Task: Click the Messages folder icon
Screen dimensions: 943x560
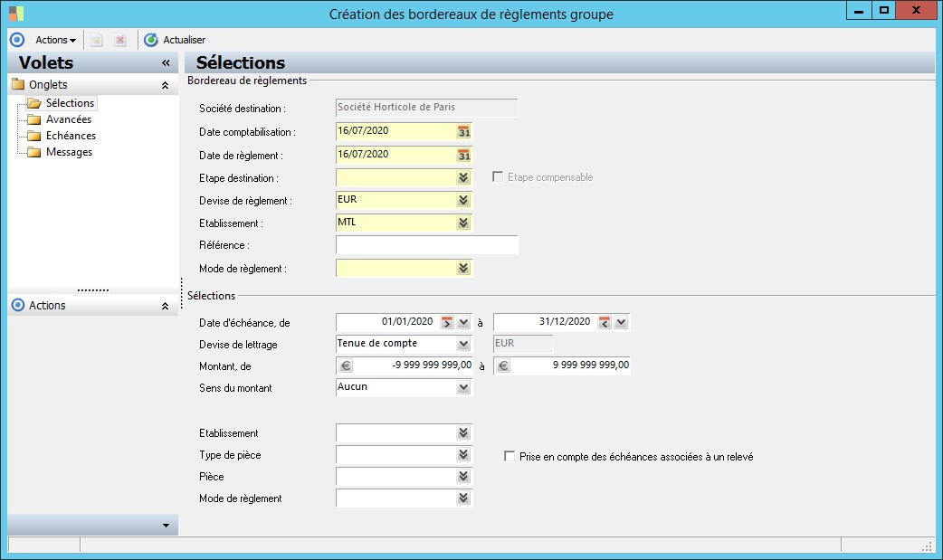Action: [34, 152]
